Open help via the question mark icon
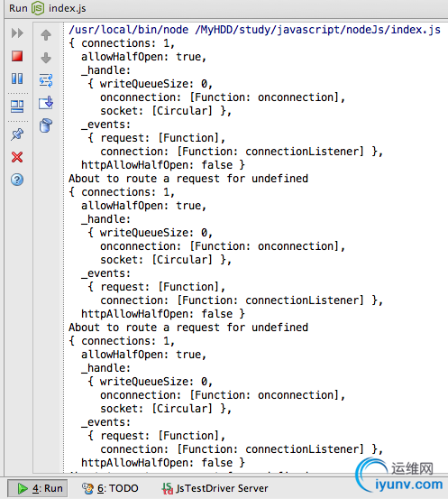 click(17, 180)
